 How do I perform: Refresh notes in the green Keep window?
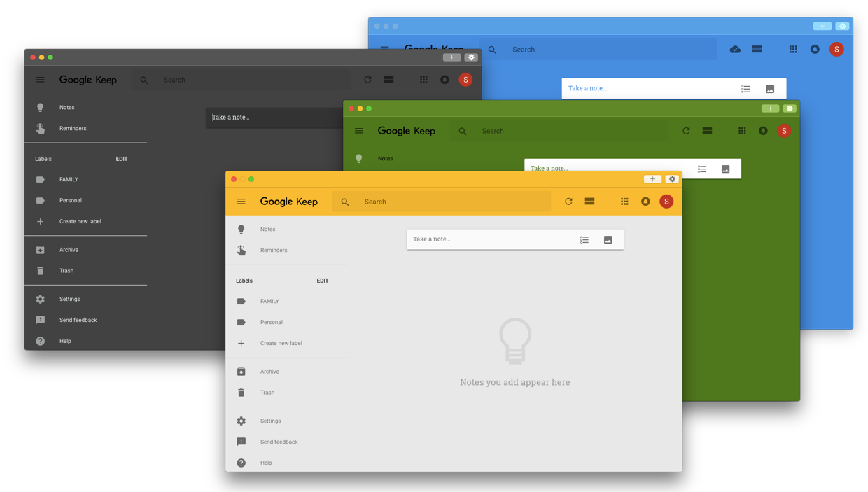pos(686,130)
